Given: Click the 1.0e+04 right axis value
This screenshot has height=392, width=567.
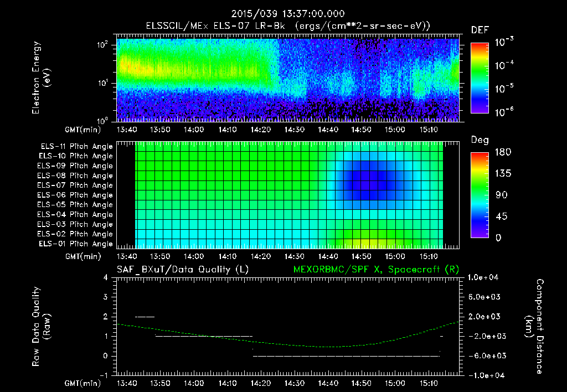Looking at the screenshot, I should pos(483,277).
